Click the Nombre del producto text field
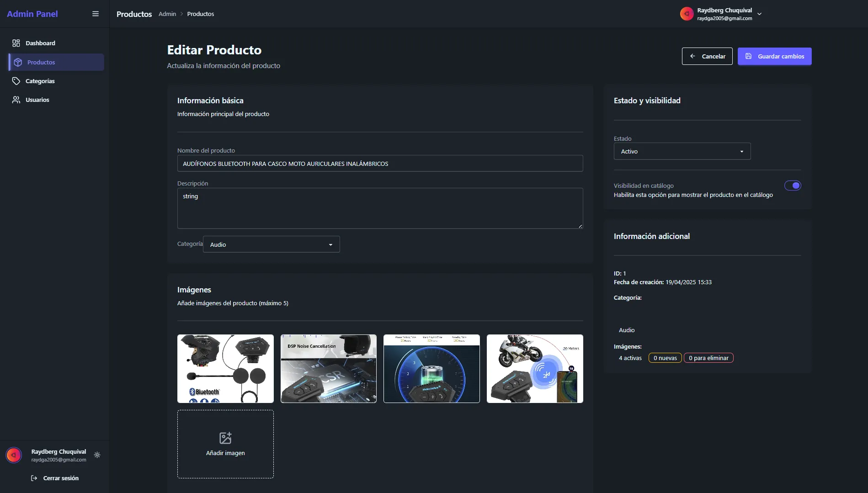 point(379,164)
